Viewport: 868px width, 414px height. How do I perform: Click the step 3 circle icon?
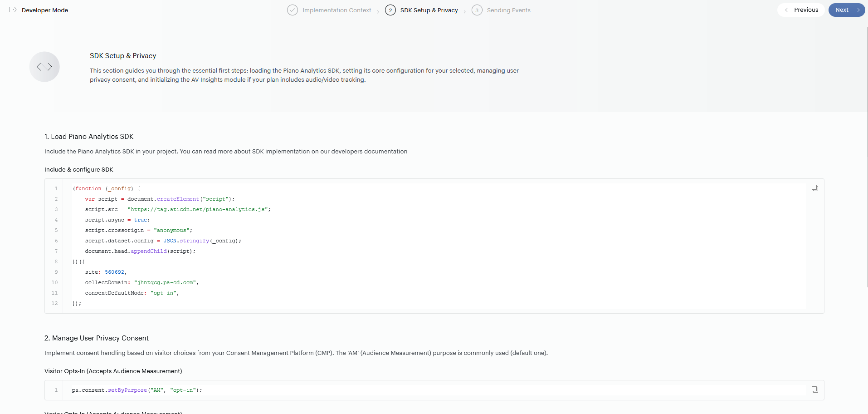pos(477,10)
